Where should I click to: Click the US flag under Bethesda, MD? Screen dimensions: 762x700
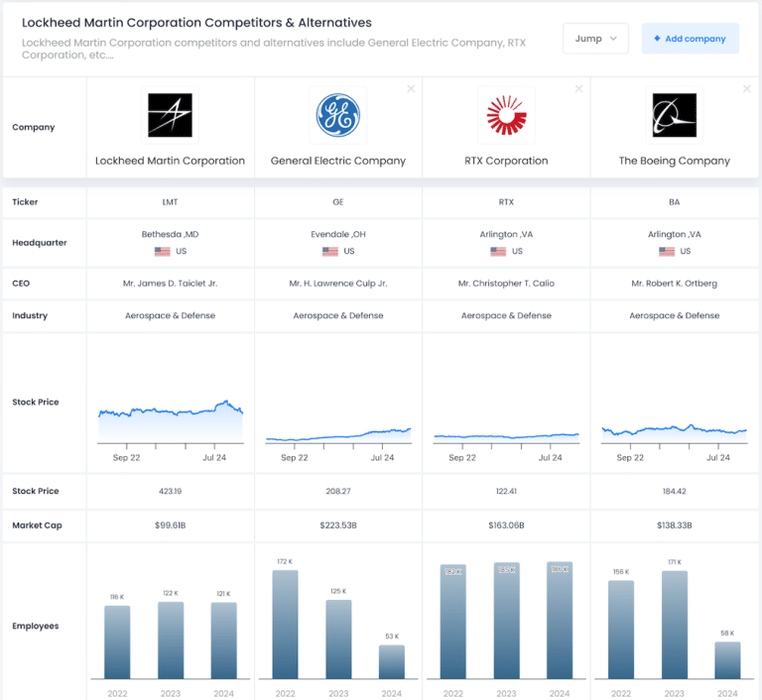tap(163, 252)
